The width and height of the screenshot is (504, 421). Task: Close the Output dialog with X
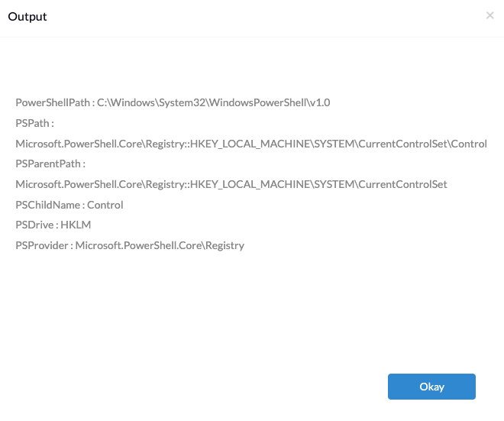click(x=489, y=15)
